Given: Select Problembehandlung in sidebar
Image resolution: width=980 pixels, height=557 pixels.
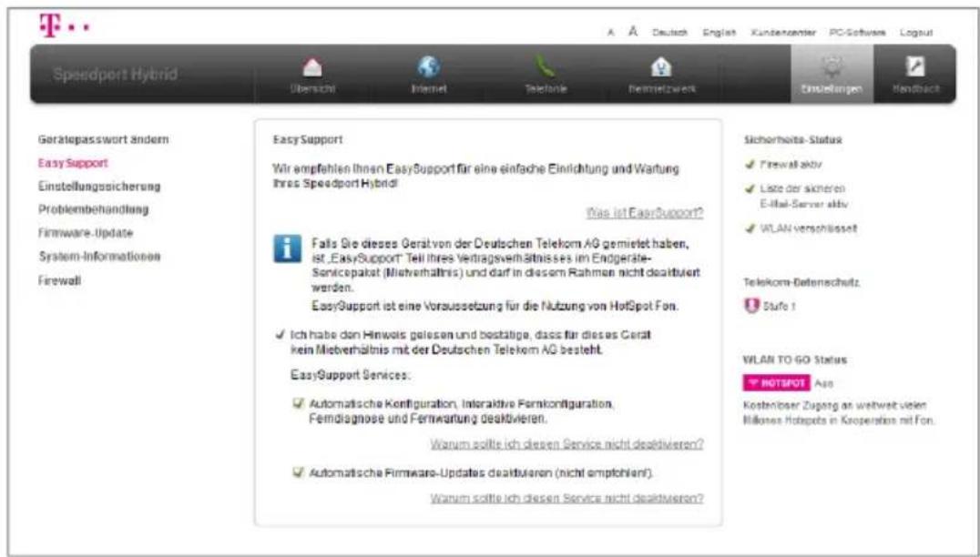Looking at the screenshot, I should coord(93,209).
